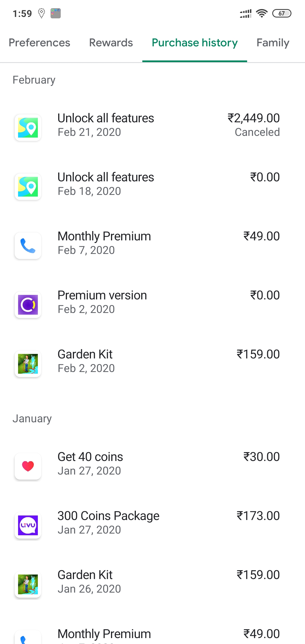Tap the location icon in status bar
This screenshot has width=305, height=644.
click(42, 13)
